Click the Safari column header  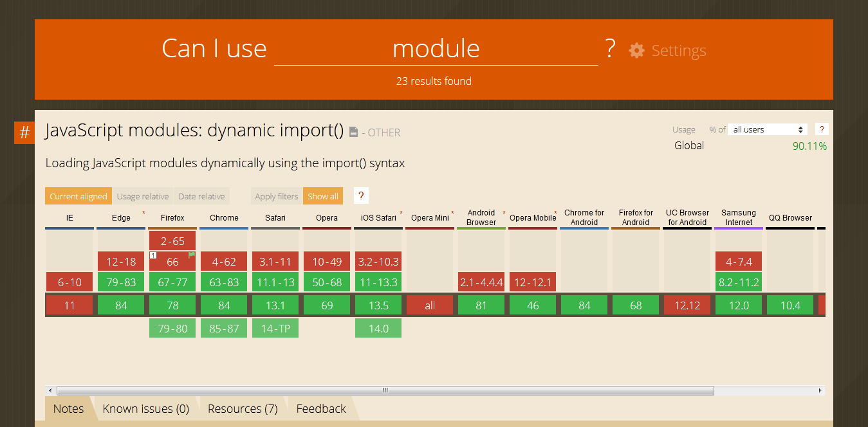coord(275,218)
